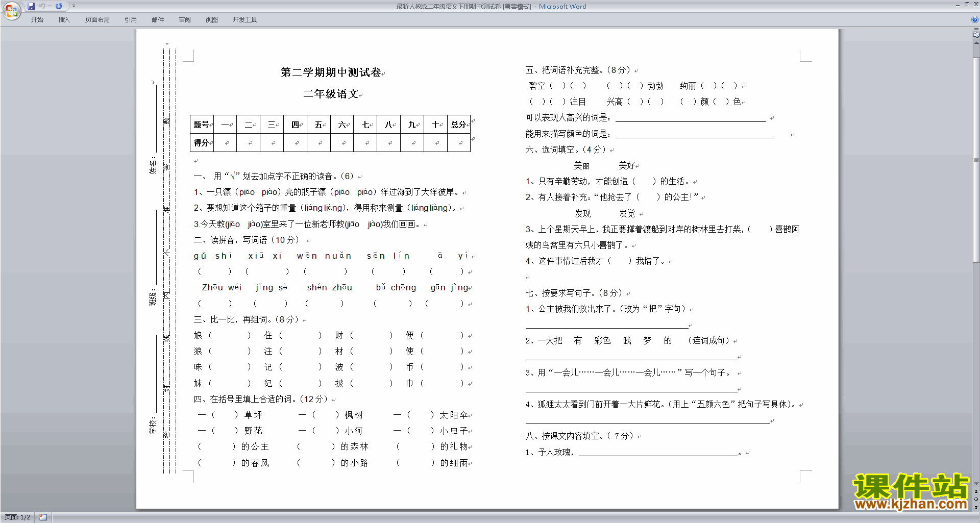Close the Word window
The image size is (980, 523).
(976, 4)
